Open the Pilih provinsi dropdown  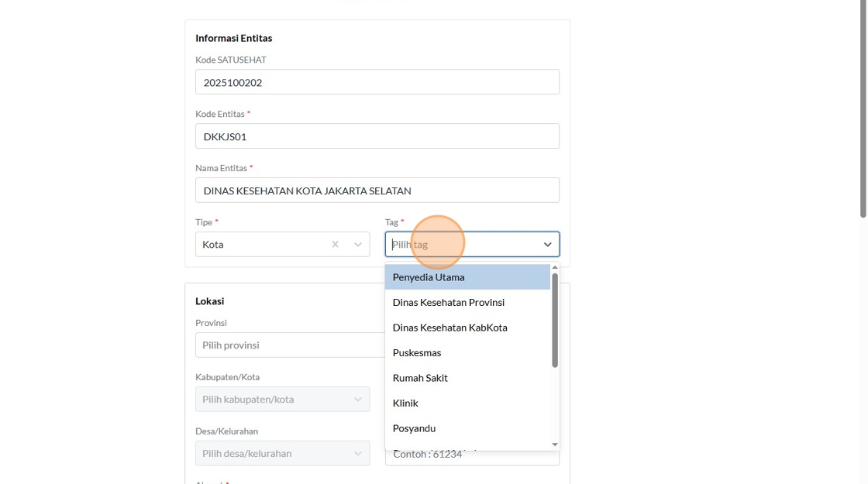point(290,345)
